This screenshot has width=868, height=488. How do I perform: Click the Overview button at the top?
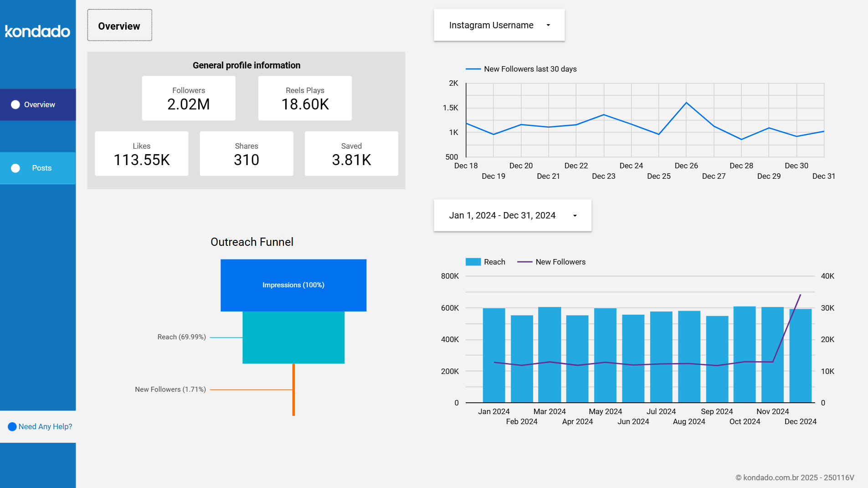pos(119,25)
